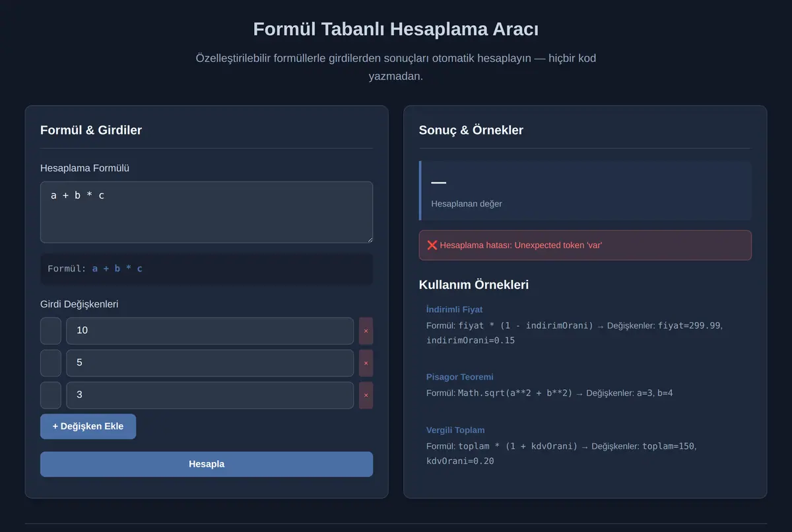Screen dimensions: 792x532
Task: Click the İndirimli Fiyat example title
Action: [x=455, y=310]
